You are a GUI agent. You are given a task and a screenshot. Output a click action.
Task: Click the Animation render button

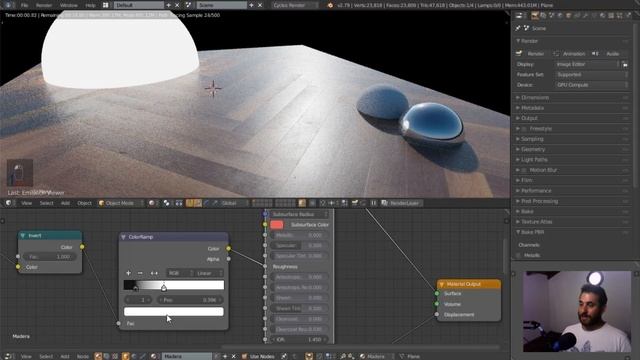[x=571, y=53]
